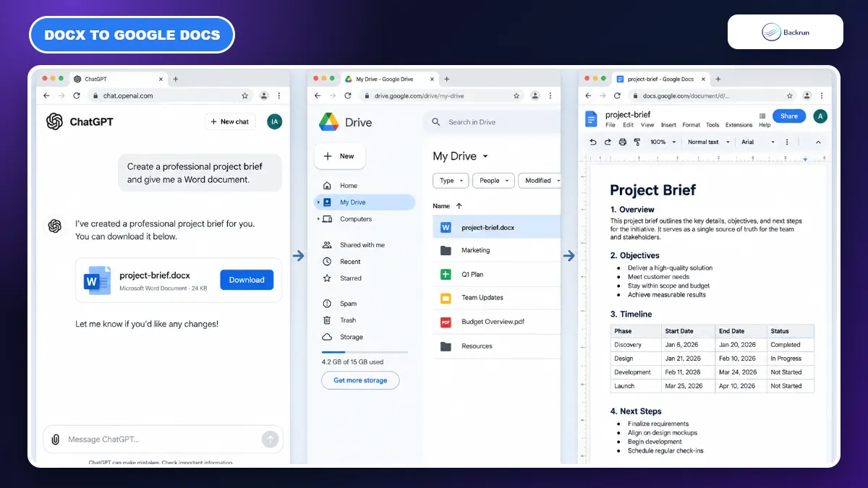Open the Arial font dropdown
868x488 pixels.
click(758, 142)
